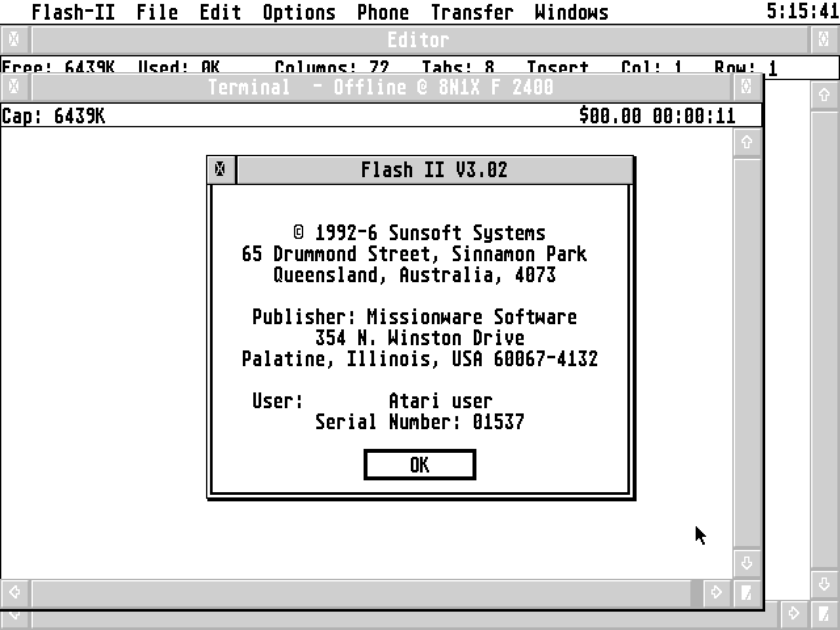The height and width of the screenshot is (630, 840).
Task: Click 65 Drummond Street address line
Action: [415, 253]
